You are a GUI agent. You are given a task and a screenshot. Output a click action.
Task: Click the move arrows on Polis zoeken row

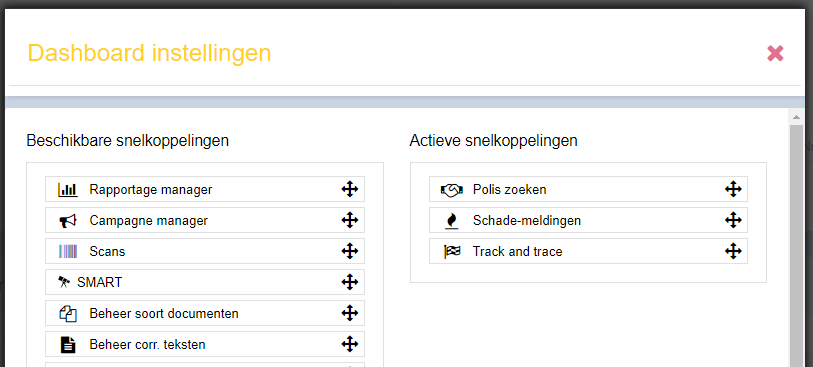(x=733, y=189)
